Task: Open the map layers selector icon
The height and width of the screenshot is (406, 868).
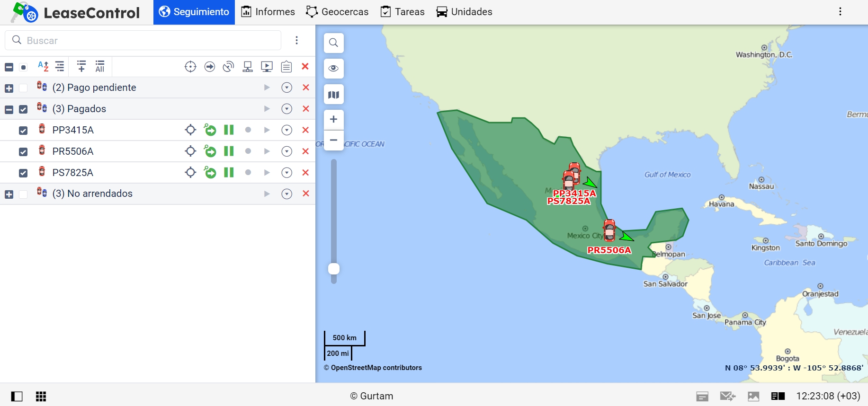Action: pos(333,95)
